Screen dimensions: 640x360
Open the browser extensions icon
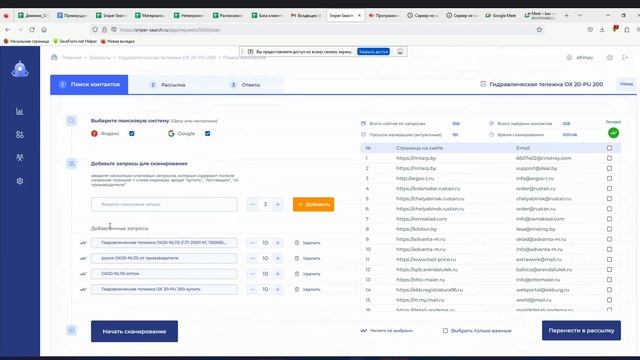[x=627, y=29]
